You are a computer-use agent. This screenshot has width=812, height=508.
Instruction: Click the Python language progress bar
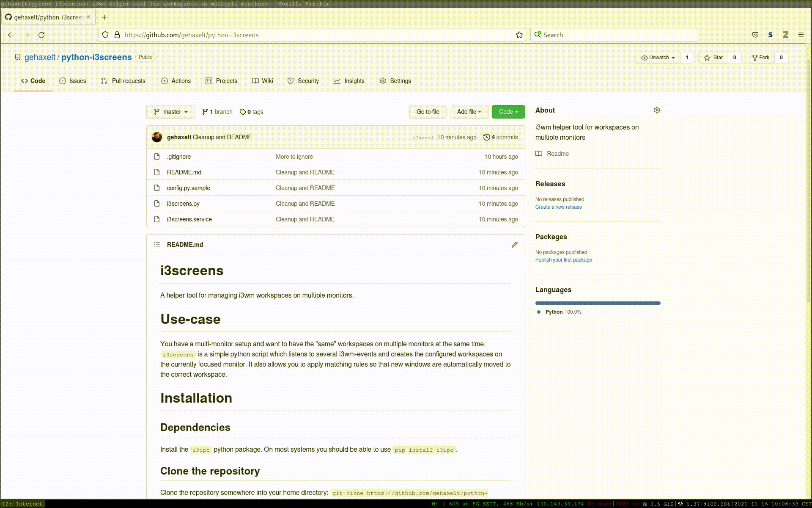tap(598, 303)
